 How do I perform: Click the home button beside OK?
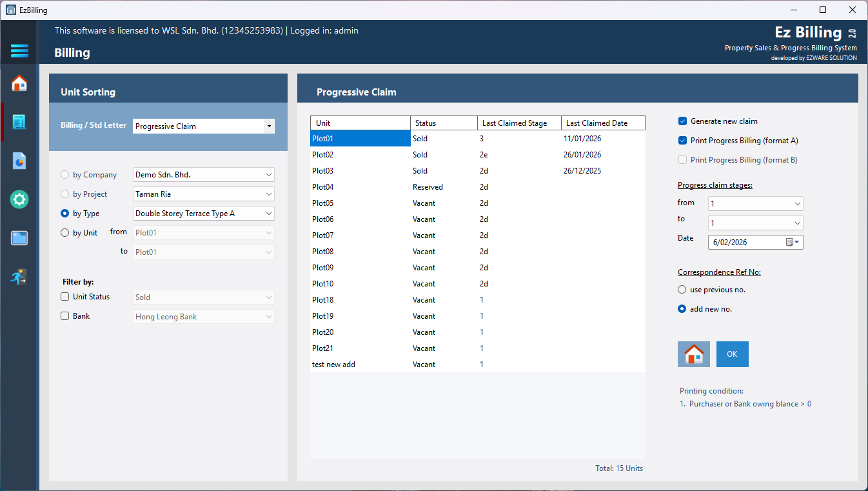(x=694, y=354)
